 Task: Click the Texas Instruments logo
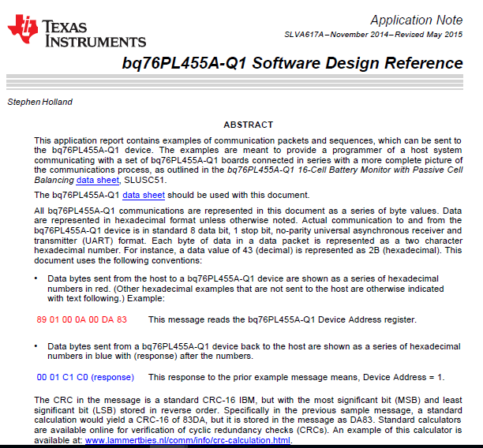click(77, 31)
